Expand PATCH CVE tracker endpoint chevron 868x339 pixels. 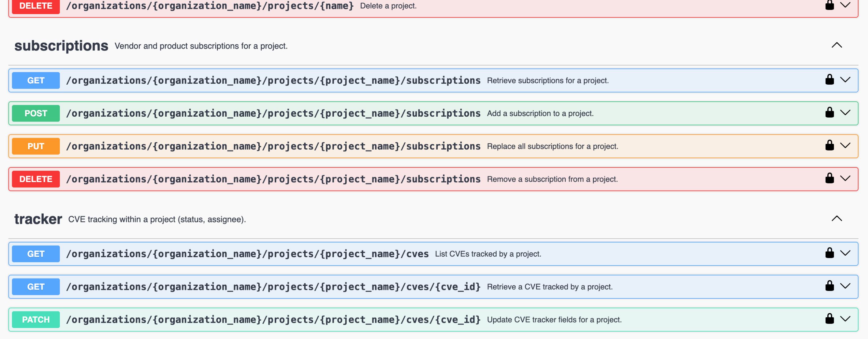pyautogui.click(x=845, y=319)
